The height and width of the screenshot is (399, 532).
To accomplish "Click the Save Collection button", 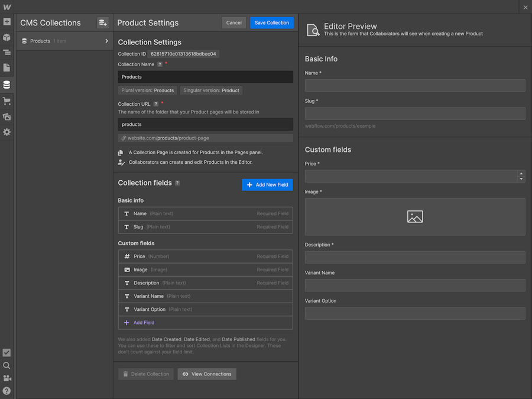I will [x=271, y=22].
